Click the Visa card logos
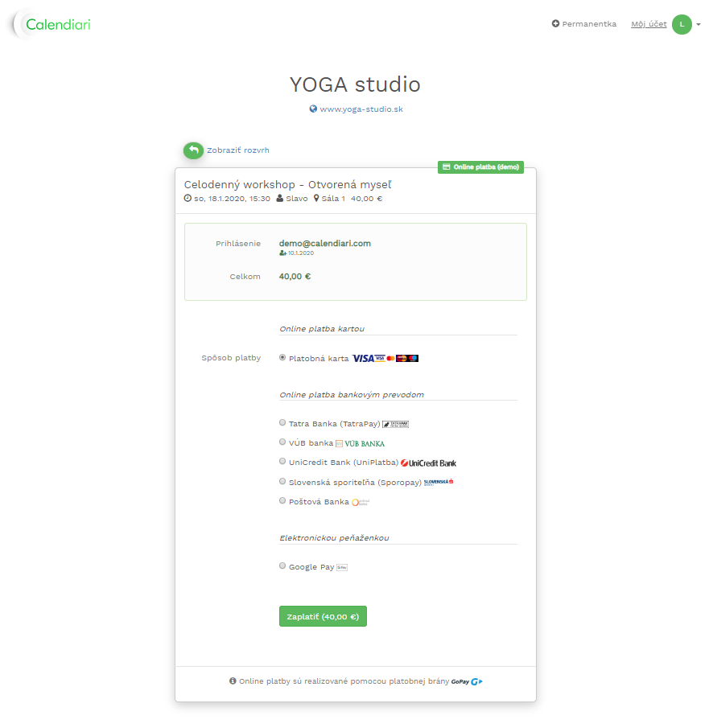Viewport: 713px width, 728px height. tap(385, 359)
